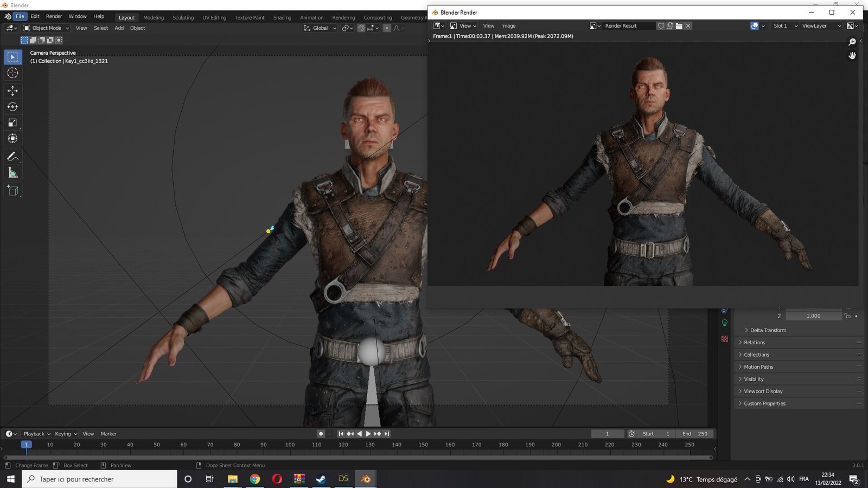The width and height of the screenshot is (868, 488).
Task: Play the animation in reverse
Action: pos(359,434)
